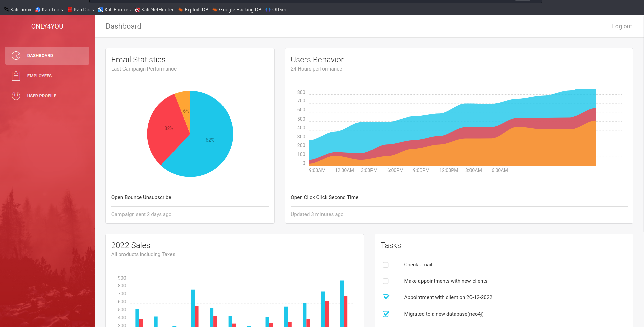Check the 'Make appointments with new clients' checkbox

click(386, 281)
